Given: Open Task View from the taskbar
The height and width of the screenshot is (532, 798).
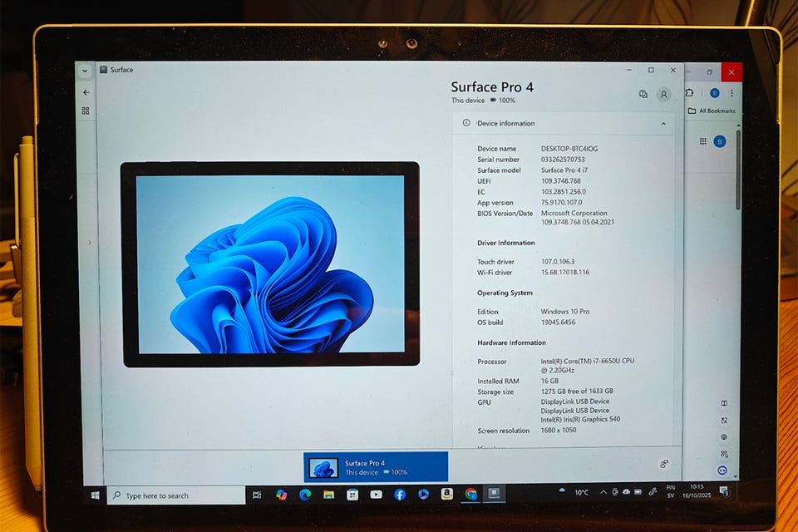Looking at the screenshot, I should [257, 495].
